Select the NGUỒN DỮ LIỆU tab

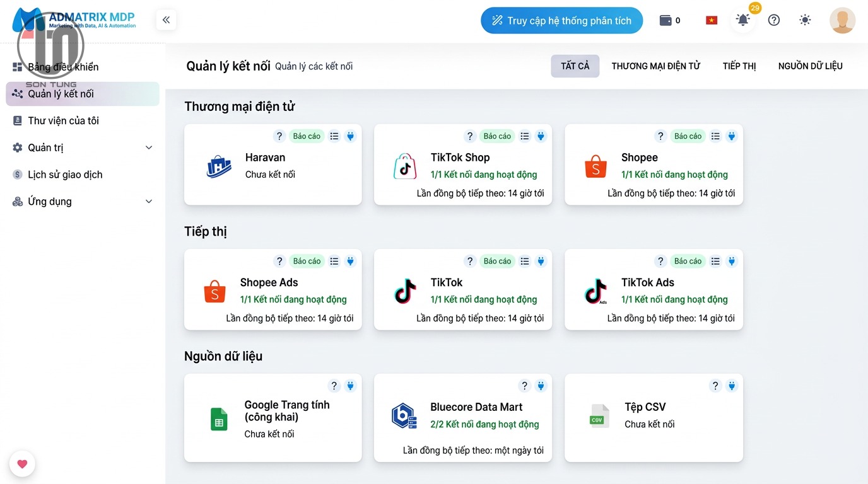(x=811, y=66)
